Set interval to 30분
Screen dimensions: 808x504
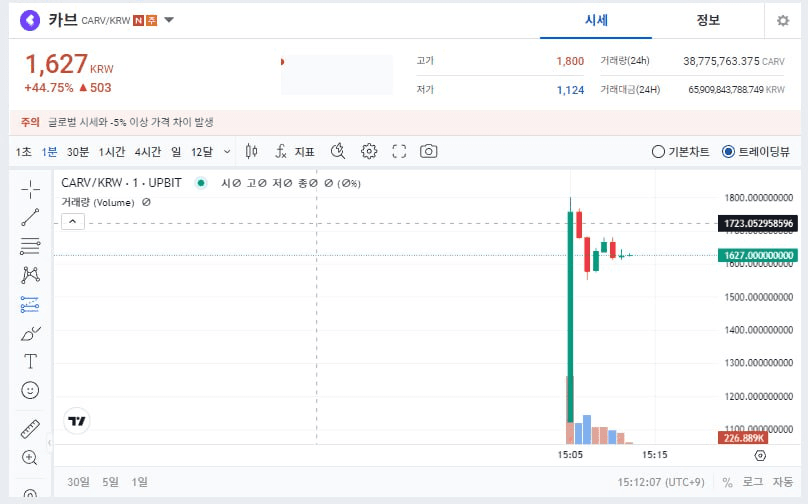78,152
